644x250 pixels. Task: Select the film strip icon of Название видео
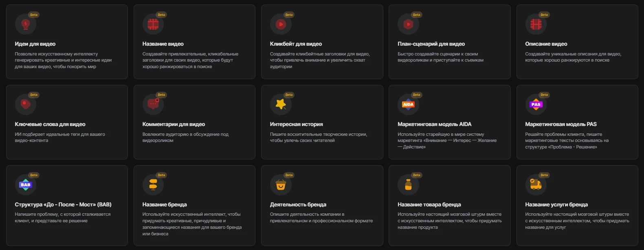(153, 24)
